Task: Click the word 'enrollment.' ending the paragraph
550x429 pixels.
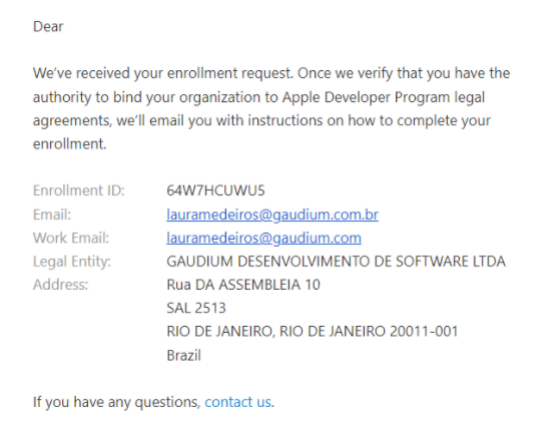Action: click(x=69, y=144)
